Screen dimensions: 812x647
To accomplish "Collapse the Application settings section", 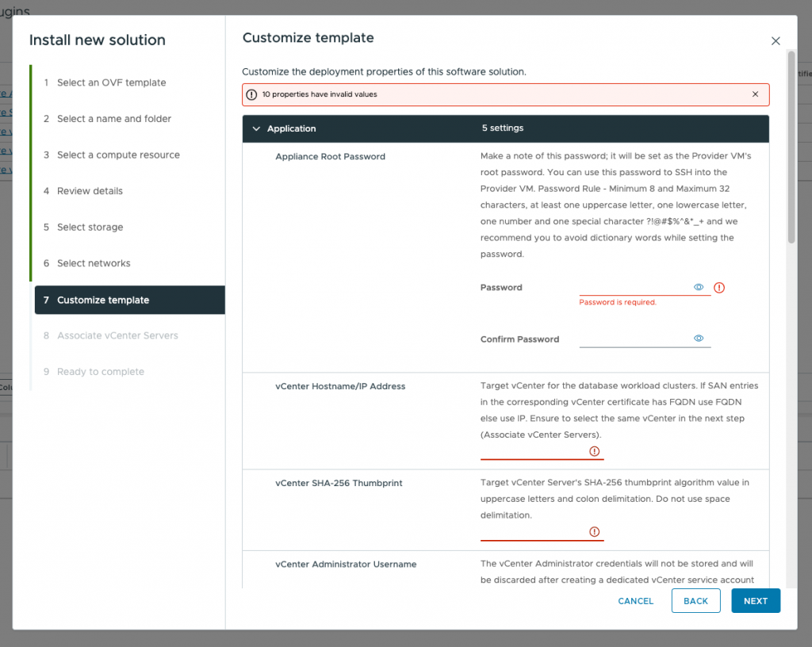I will point(256,128).
